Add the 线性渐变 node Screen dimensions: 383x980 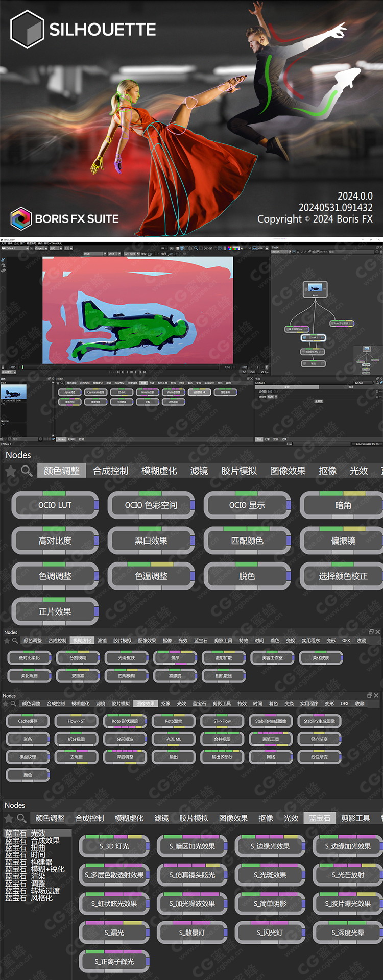320,757
